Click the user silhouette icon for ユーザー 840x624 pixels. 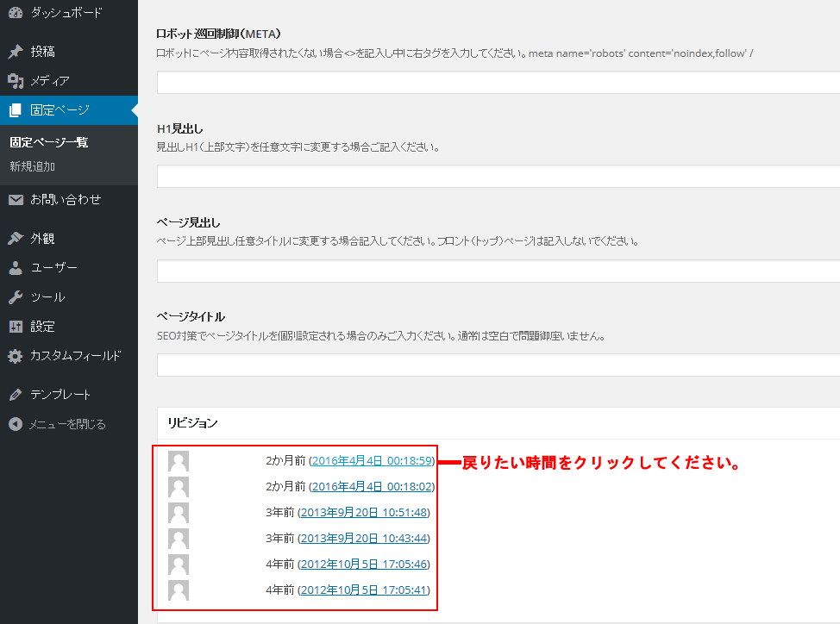[16, 267]
